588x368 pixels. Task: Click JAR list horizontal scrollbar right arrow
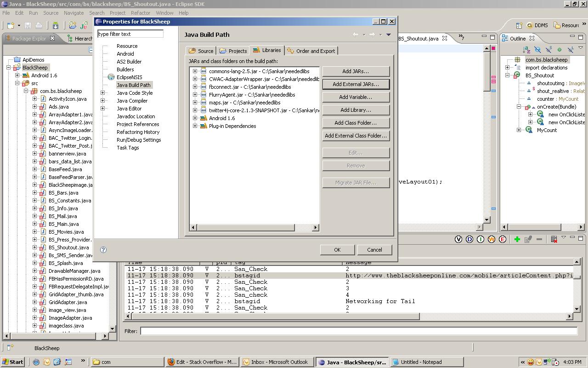coord(315,227)
